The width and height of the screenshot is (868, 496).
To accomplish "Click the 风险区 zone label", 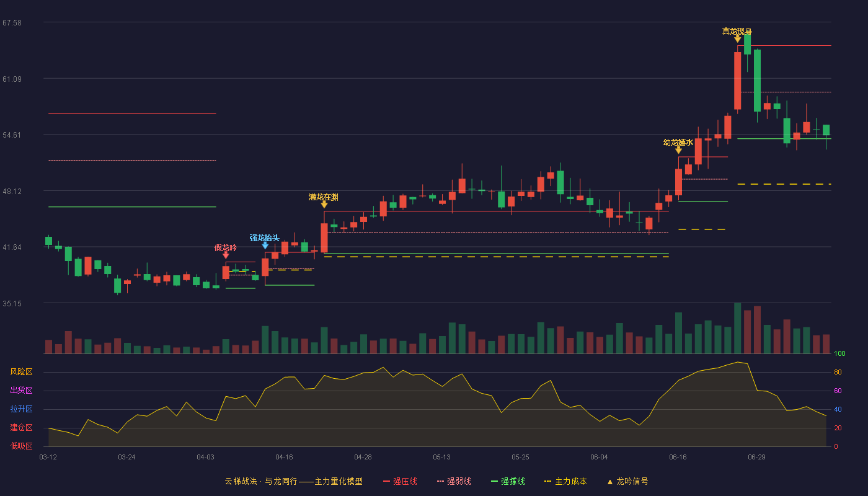I will [x=22, y=372].
